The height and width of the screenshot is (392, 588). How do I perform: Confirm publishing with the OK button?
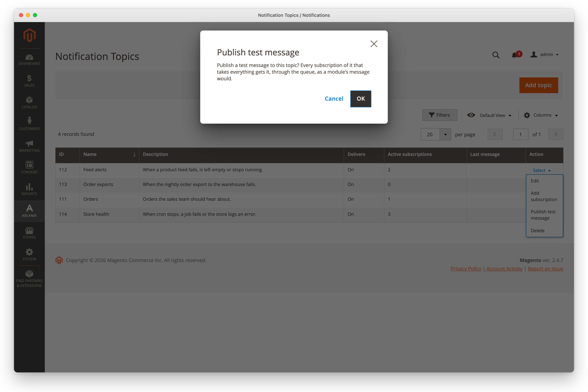tap(361, 99)
